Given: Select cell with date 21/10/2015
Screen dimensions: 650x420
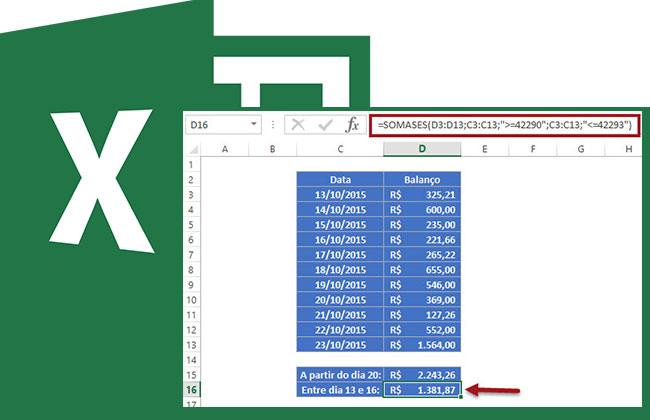Looking at the screenshot, I should [340, 315].
